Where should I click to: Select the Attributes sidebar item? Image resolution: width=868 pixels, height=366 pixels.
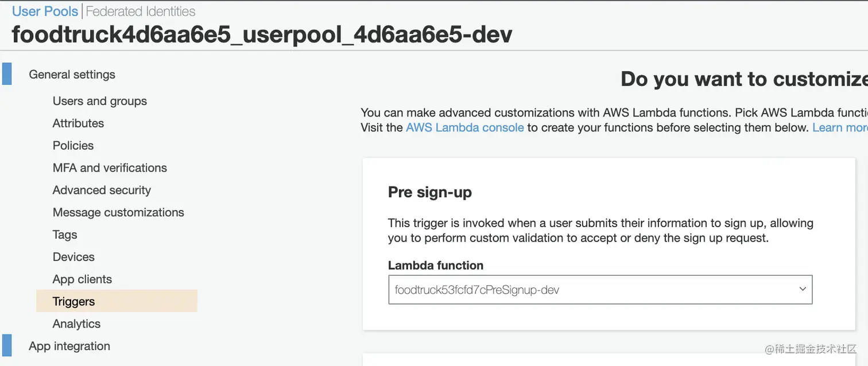[78, 123]
